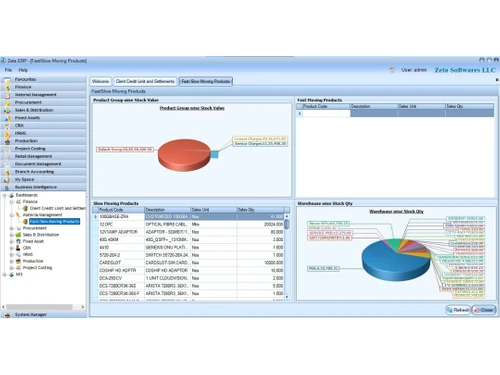Viewport: 500px width, 375px height.
Task: Click the Fast Moving Products Description column header
Action: click(374, 106)
